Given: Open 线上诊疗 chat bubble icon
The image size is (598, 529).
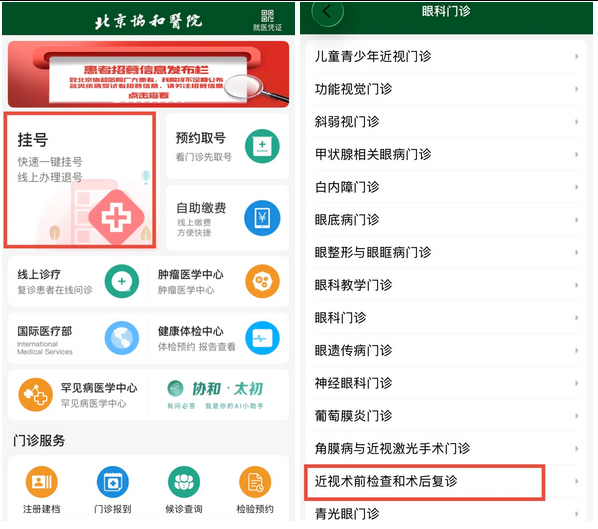Looking at the screenshot, I should 122,281.
